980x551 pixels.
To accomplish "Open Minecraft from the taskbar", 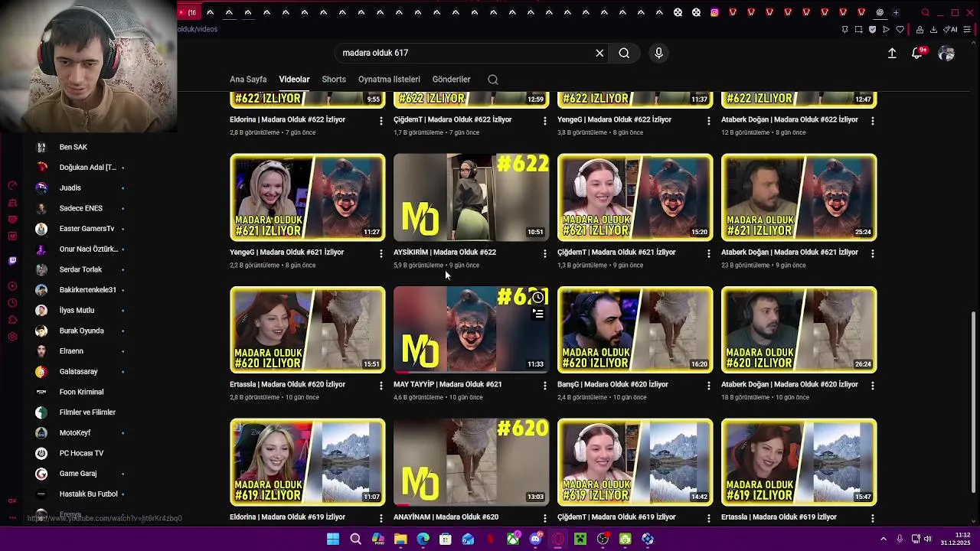I will pyautogui.click(x=580, y=539).
